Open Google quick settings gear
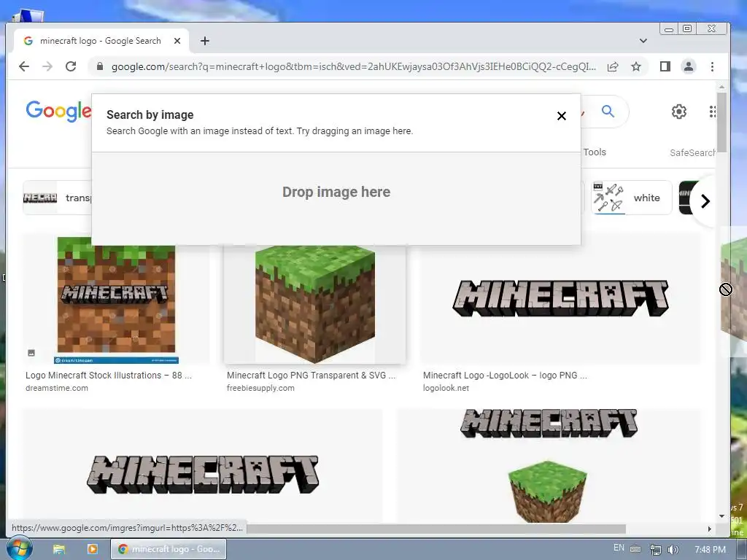Image resolution: width=747 pixels, height=560 pixels. point(679,112)
